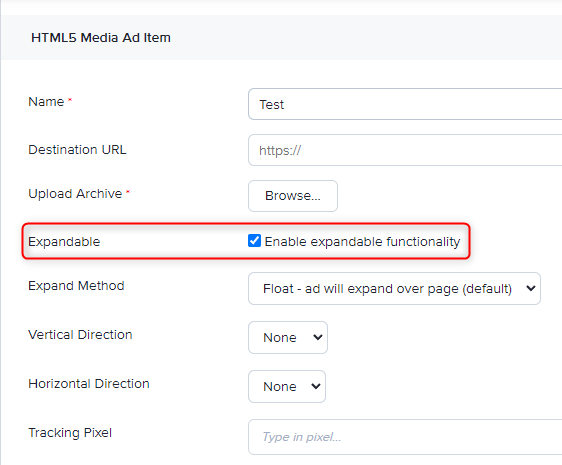Screen dimensions: 562x465
Task: Click the Tracking Pixel label
Action: [70, 433]
